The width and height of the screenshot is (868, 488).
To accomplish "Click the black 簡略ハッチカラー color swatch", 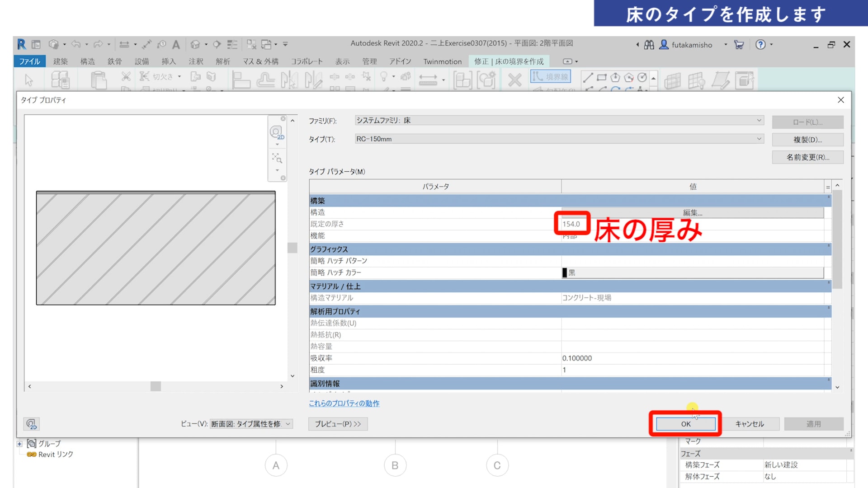I will pos(565,272).
